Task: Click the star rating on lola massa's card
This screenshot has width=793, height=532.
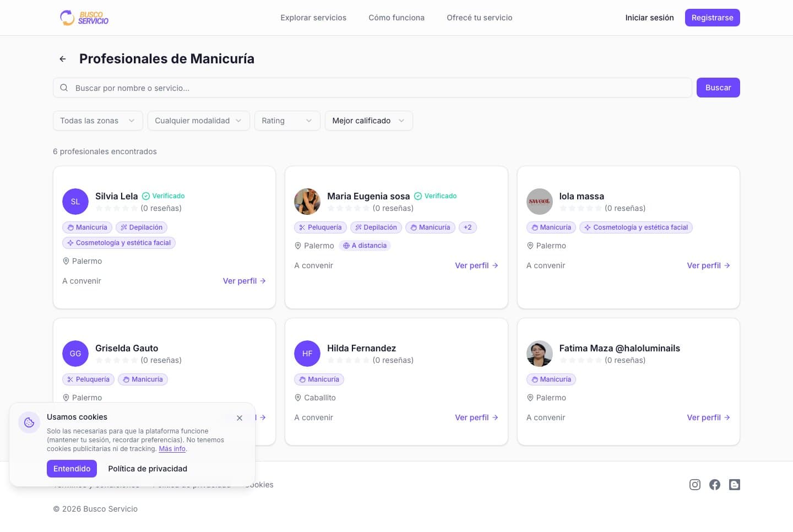Action: [580, 208]
